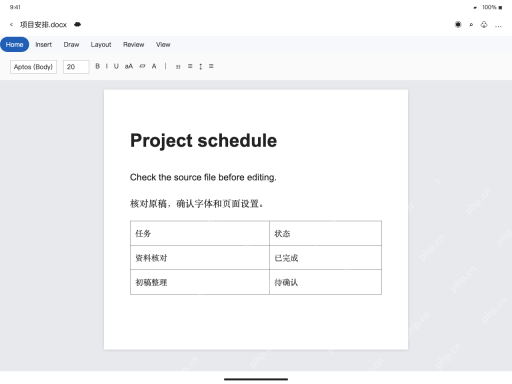Image resolution: width=512 pixels, height=384 pixels.
Task: Open the font size box showing 20
Action: [76, 67]
